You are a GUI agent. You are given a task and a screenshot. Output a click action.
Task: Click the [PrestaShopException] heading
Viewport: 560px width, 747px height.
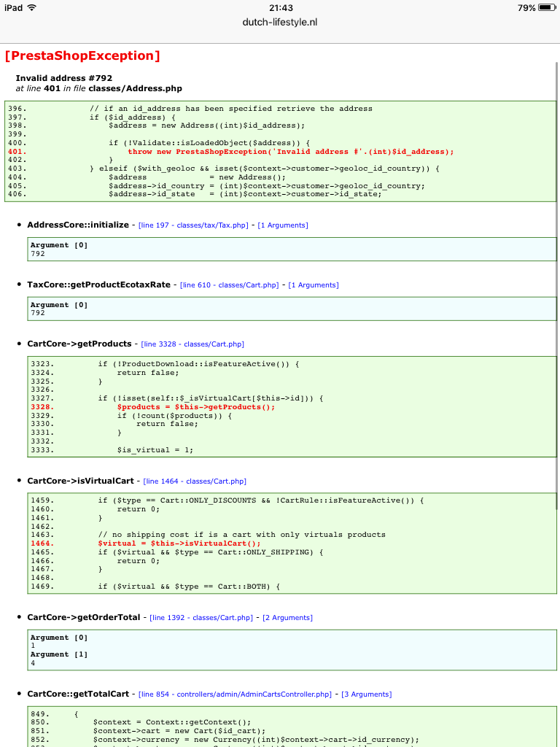click(82, 55)
